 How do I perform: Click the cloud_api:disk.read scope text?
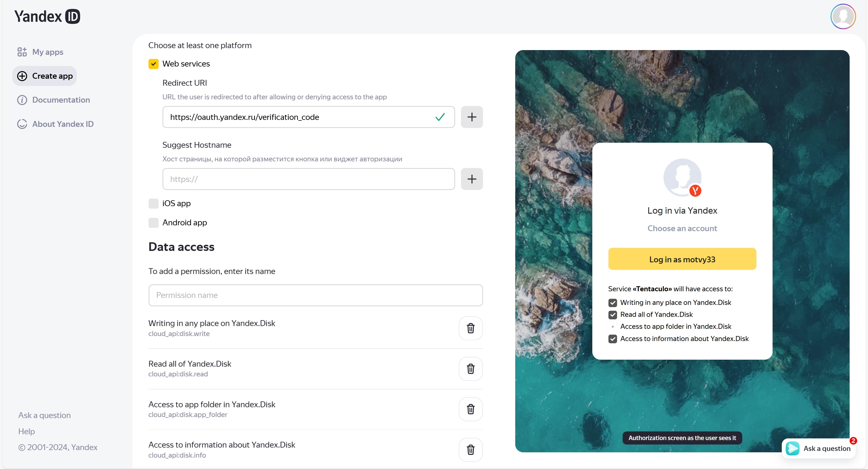[x=178, y=374]
